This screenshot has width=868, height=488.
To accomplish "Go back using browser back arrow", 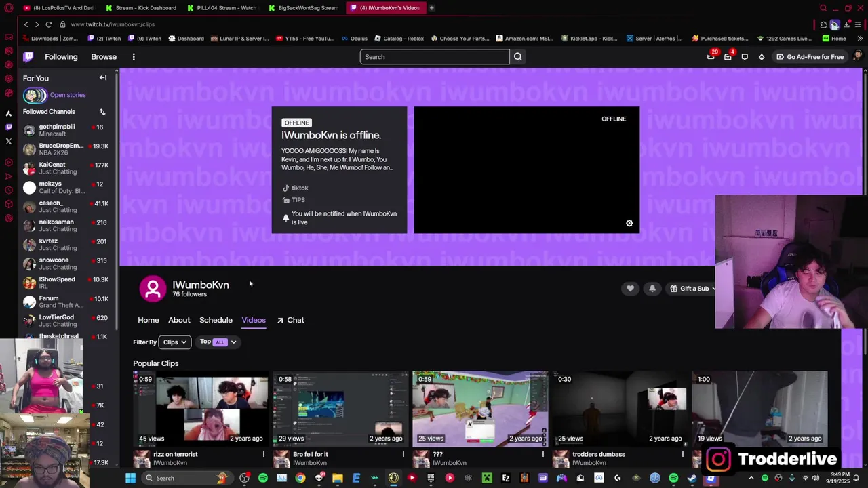I will coord(26,24).
